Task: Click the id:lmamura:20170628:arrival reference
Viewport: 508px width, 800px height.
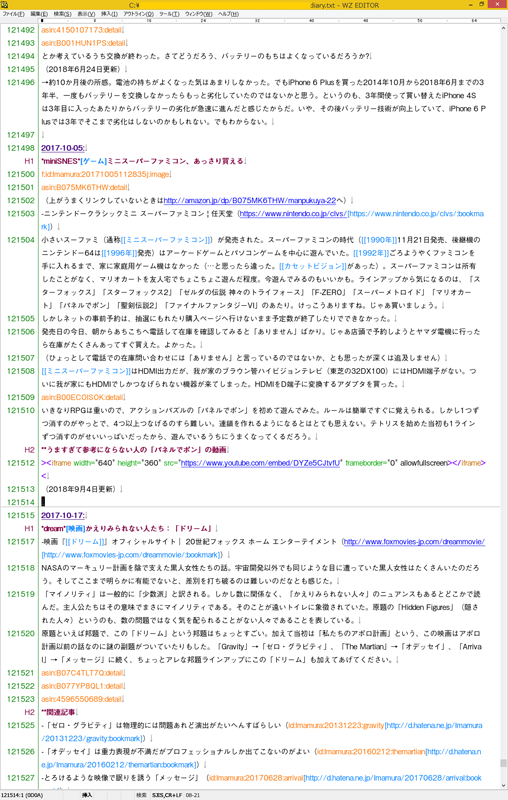Action: click(x=256, y=778)
